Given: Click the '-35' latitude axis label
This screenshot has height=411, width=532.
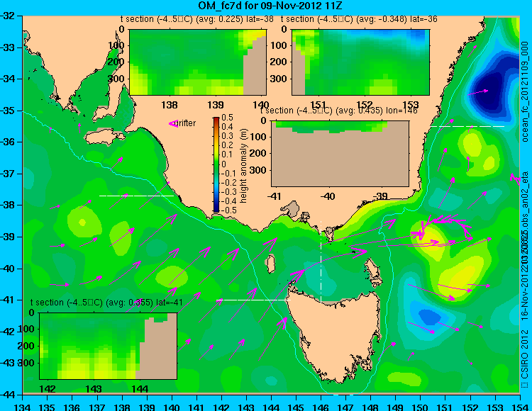Looking at the screenshot, I should point(8,111).
